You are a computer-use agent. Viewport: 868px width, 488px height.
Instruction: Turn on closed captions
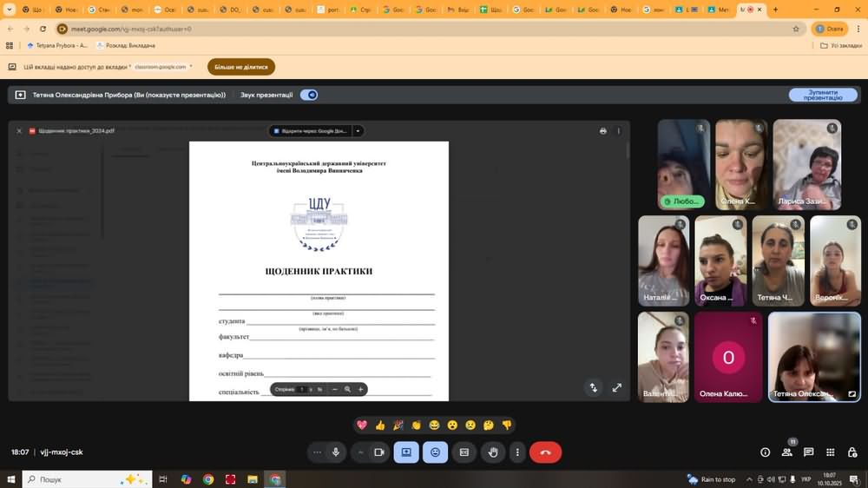464,452
